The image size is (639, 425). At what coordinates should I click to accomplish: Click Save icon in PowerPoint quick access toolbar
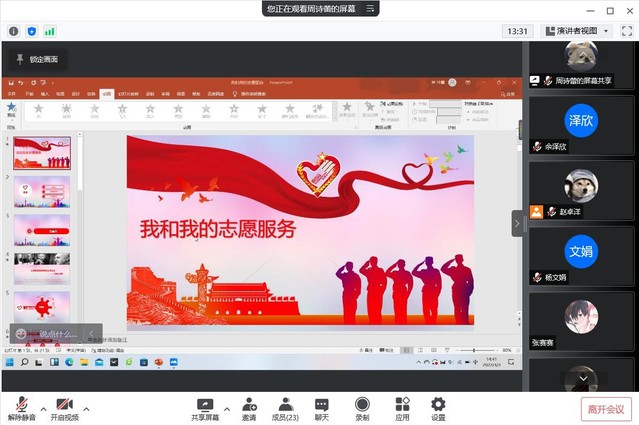pos(11,83)
